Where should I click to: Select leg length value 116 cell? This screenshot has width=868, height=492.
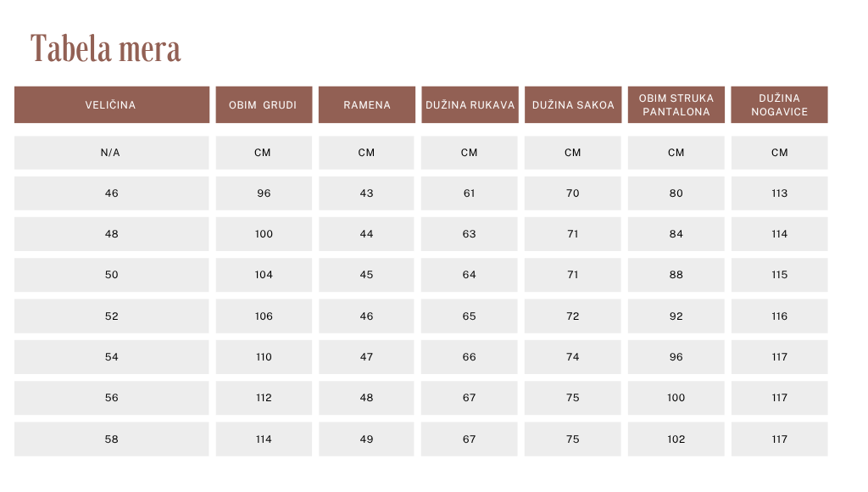[780, 316]
